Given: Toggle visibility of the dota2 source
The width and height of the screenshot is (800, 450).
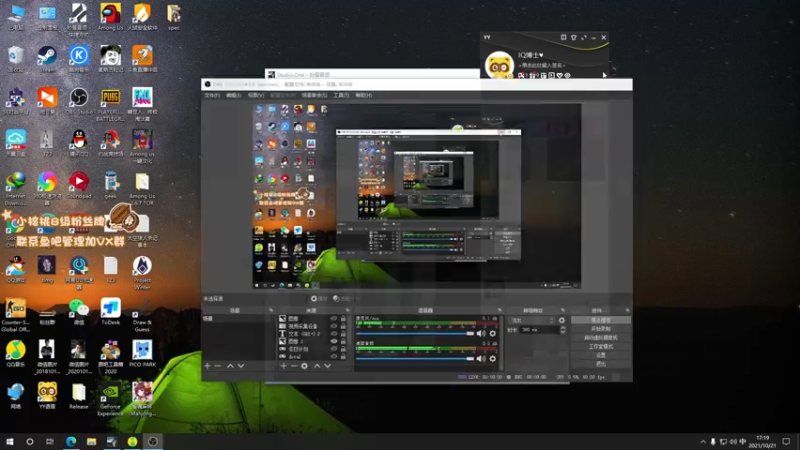Looking at the screenshot, I should 334,357.
